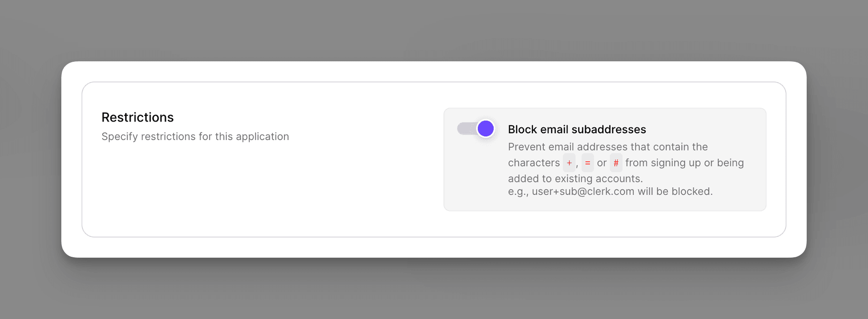Click the red hash symbol character chip
Screen dimensions: 868x319
coord(616,163)
